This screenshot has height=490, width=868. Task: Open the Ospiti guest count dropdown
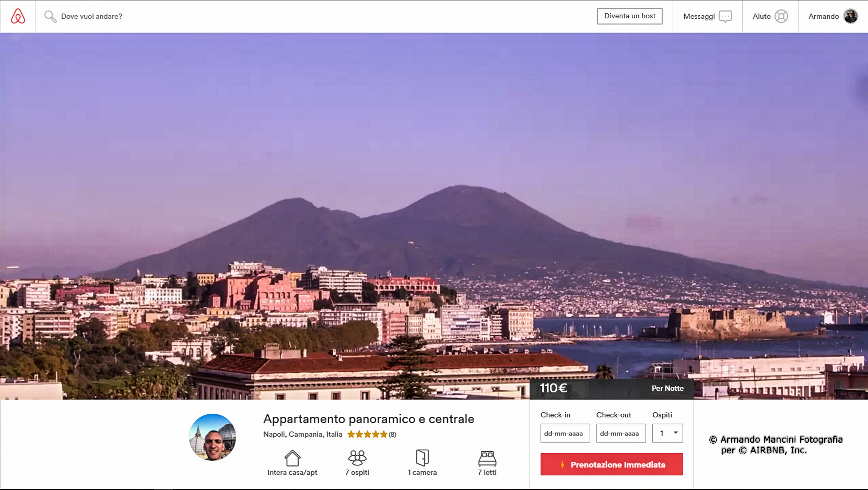tap(667, 433)
